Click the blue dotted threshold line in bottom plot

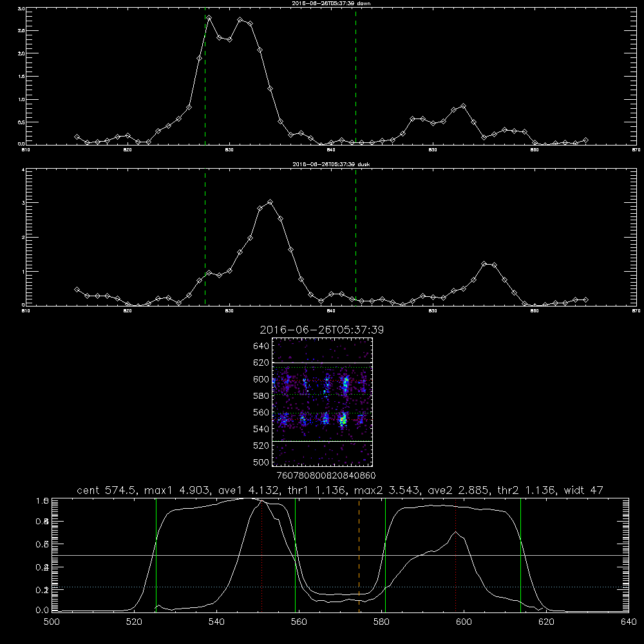[x=340, y=587]
